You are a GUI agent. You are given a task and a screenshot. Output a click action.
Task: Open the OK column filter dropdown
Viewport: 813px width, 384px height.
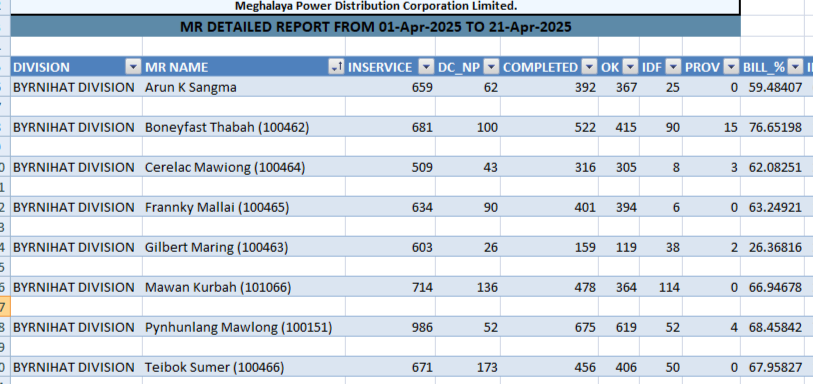(630, 67)
